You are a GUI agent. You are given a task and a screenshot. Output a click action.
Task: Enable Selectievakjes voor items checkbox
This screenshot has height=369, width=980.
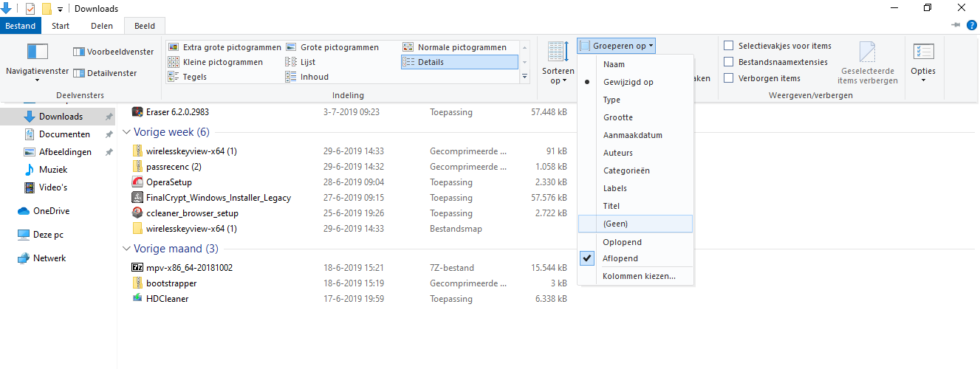tap(729, 46)
